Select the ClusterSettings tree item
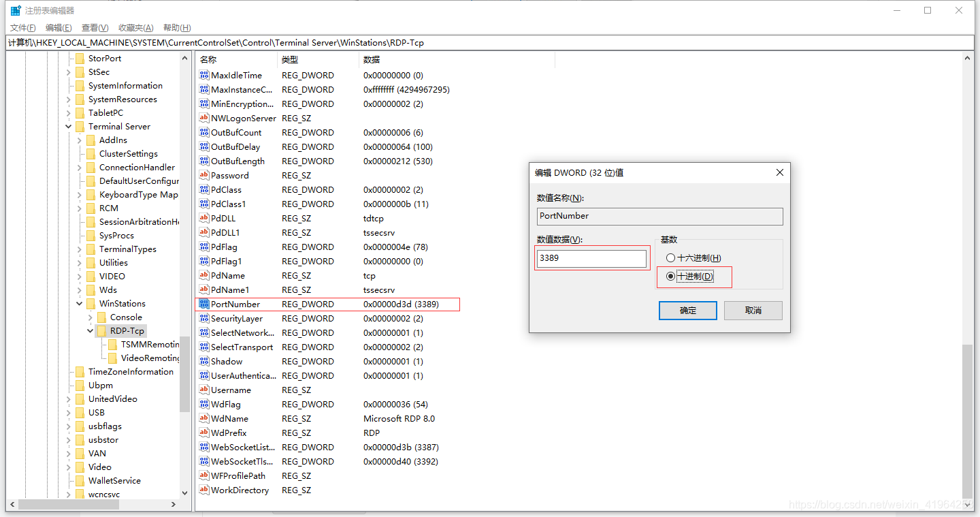This screenshot has width=980, height=517. click(x=128, y=153)
